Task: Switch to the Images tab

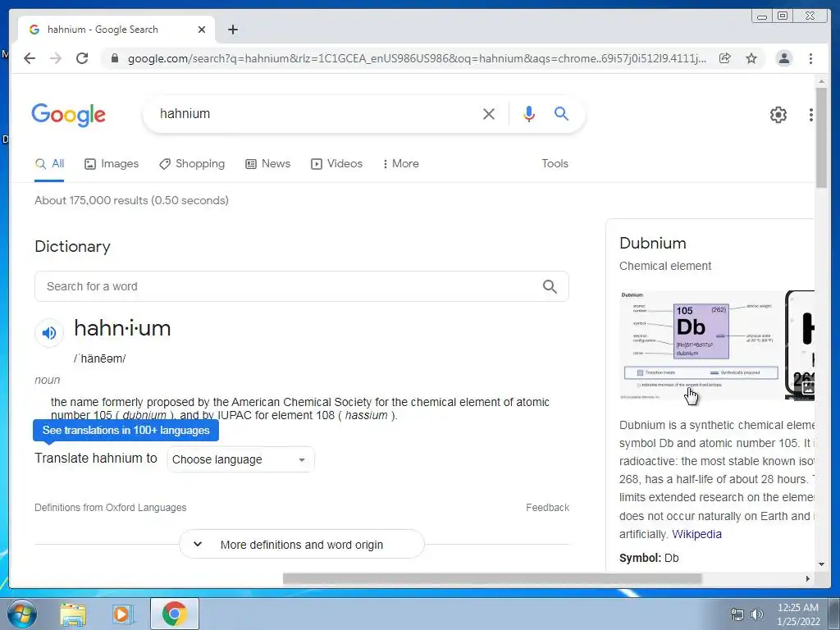Action: click(112, 164)
